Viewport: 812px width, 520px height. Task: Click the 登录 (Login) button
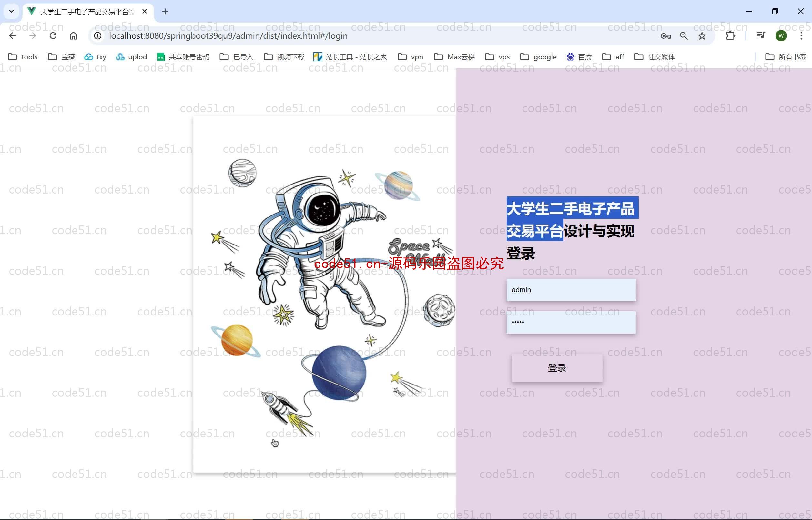coord(557,367)
